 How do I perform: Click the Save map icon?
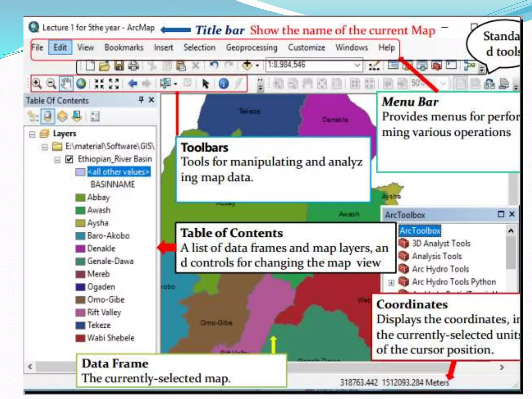pyautogui.click(x=119, y=65)
